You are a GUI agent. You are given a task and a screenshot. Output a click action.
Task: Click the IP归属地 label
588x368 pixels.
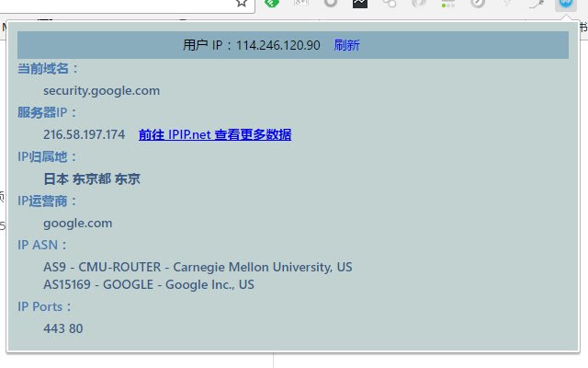click(x=47, y=156)
